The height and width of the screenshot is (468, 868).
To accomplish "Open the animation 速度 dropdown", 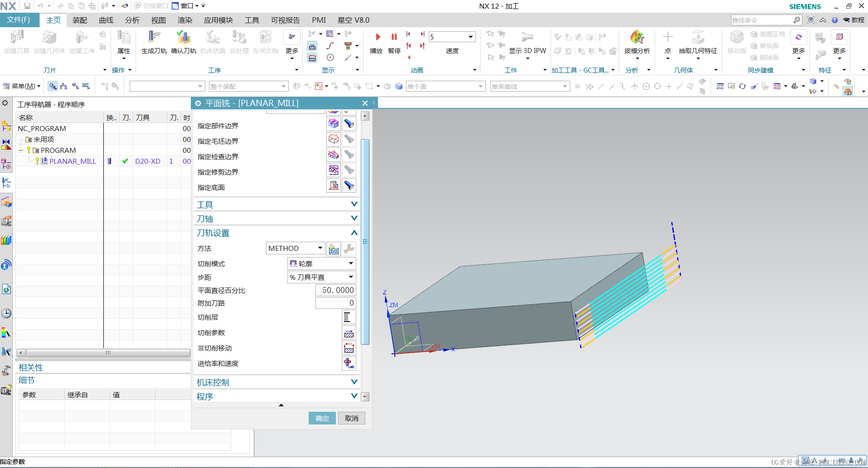I will point(470,37).
